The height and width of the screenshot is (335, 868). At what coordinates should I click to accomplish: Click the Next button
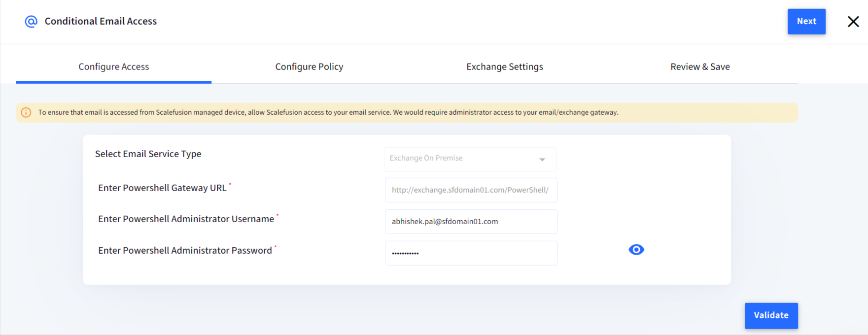click(806, 22)
